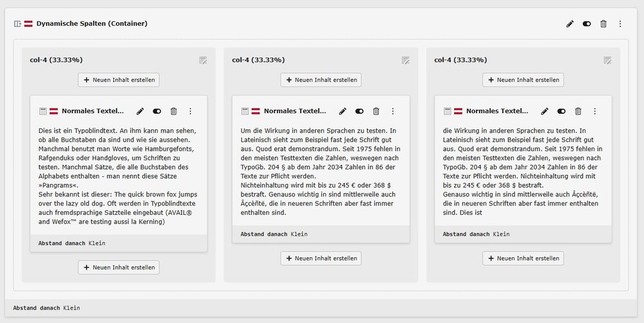Open more options menu for Dynamische Spalten container
Viewport: 644px width, 323px height.
coord(620,24)
